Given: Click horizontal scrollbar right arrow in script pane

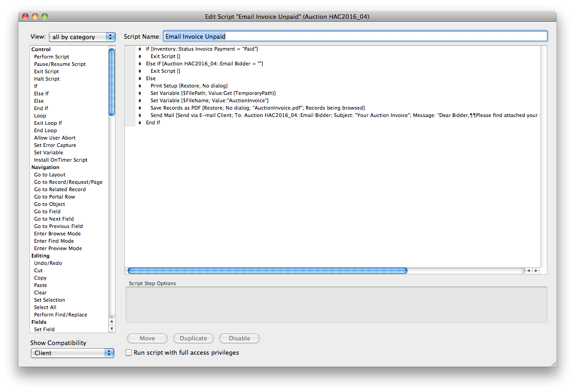Looking at the screenshot, I should pos(536,271).
